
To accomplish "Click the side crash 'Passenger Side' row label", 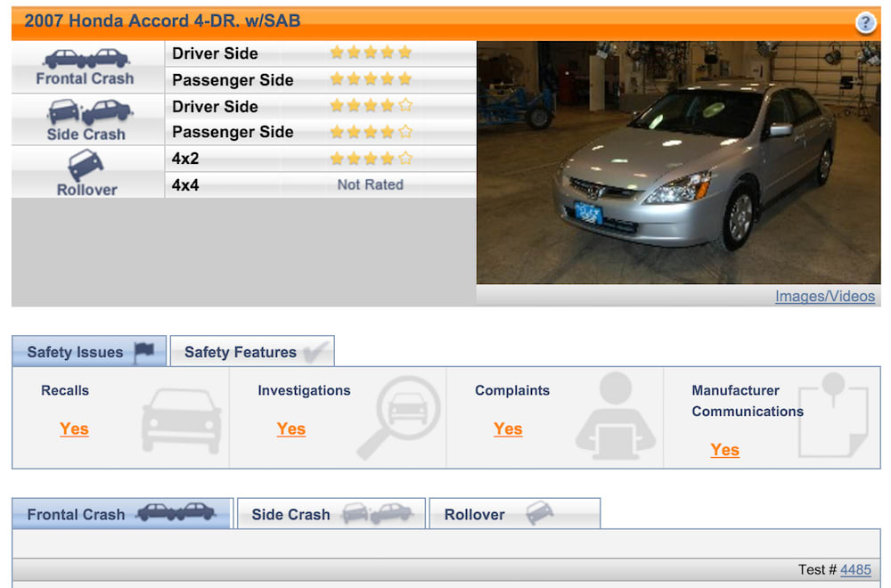I will point(233,133).
